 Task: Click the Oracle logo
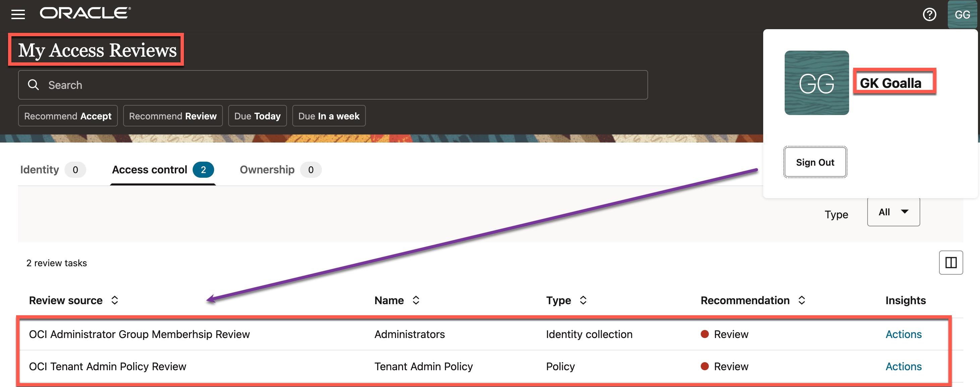coord(85,13)
